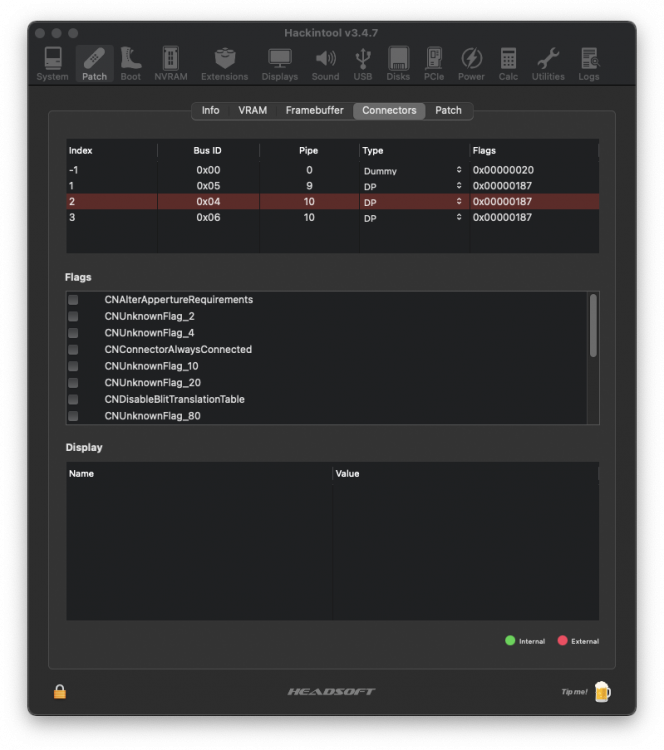Image resolution: width=664 pixels, height=750 pixels.
Task: Switch to the VRAM tab
Action: coord(253,110)
